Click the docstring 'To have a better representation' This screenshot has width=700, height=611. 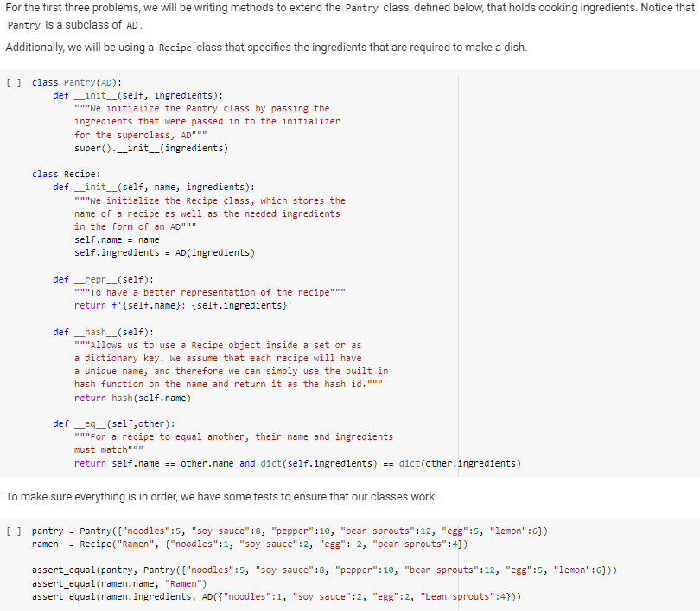(210, 292)
